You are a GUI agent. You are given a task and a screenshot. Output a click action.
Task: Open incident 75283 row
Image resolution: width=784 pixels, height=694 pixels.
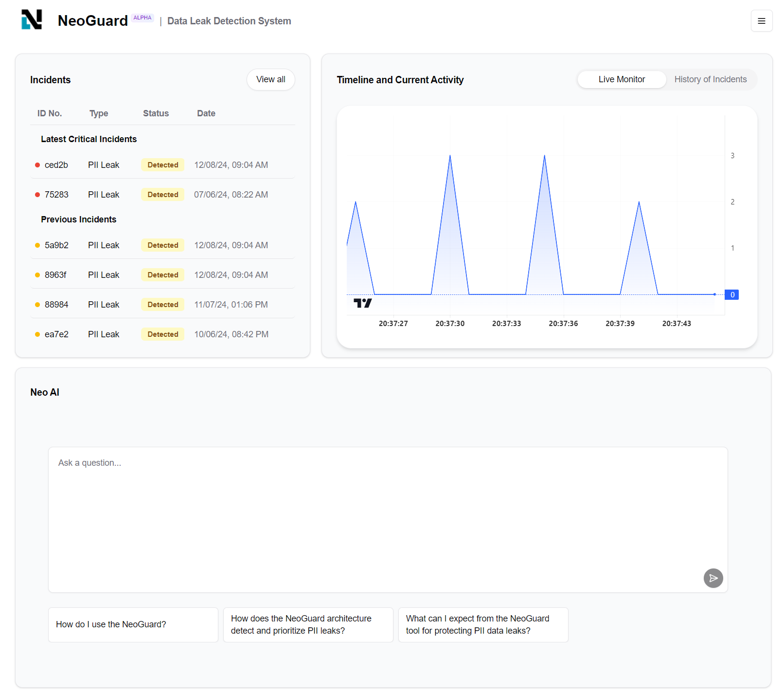pyautogui.click(x=162, y=195)
